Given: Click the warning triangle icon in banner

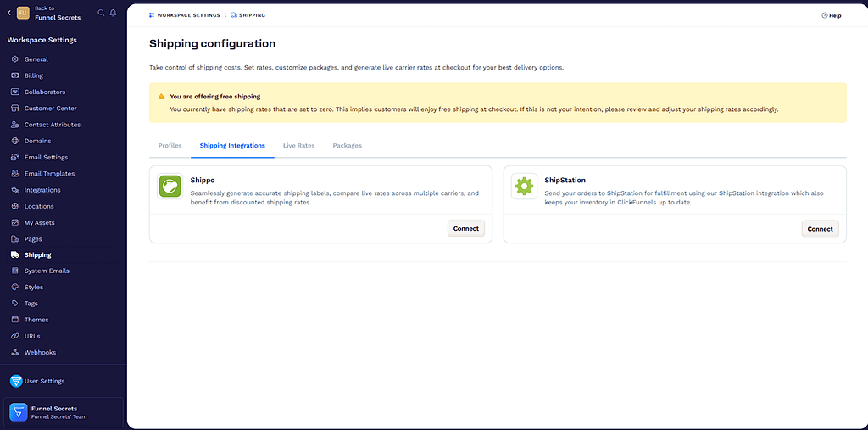Looking at the screenshot, I should (x=161, y=97).
